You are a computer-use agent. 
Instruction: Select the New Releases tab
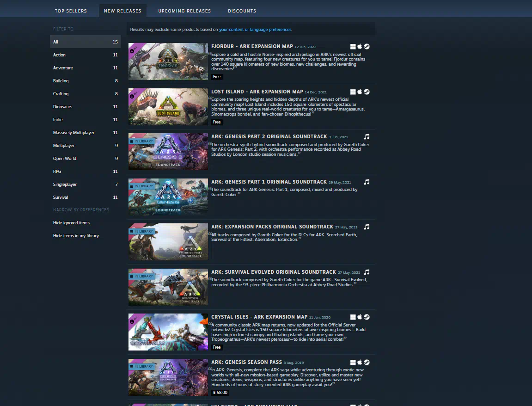(122, 11)
